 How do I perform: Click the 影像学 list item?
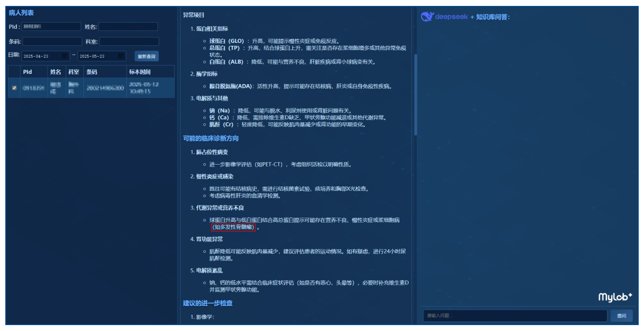[x=205, y=317]
